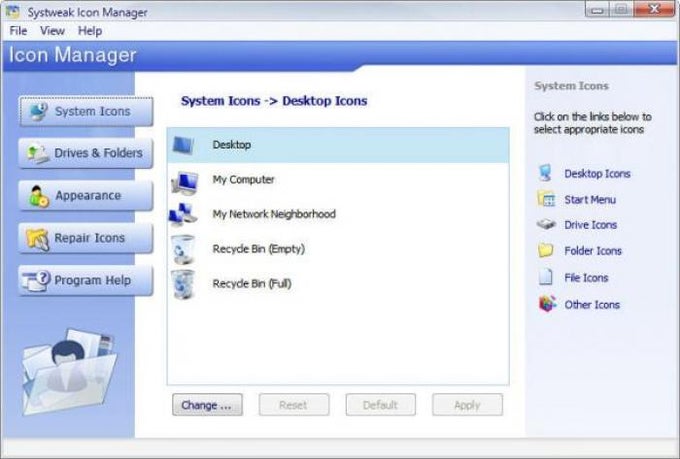
Task: Open the File menu
Action: click(18, 31)
